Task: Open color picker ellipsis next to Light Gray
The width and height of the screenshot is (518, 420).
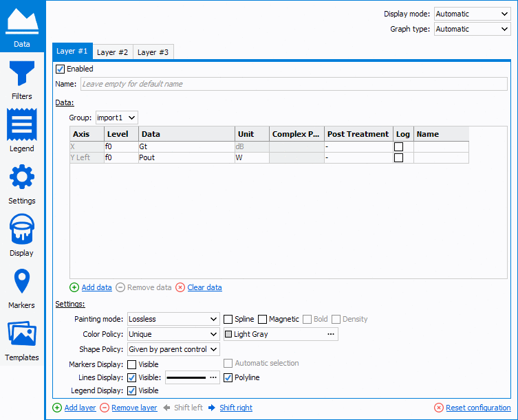Action: click(x=331, y=334)
